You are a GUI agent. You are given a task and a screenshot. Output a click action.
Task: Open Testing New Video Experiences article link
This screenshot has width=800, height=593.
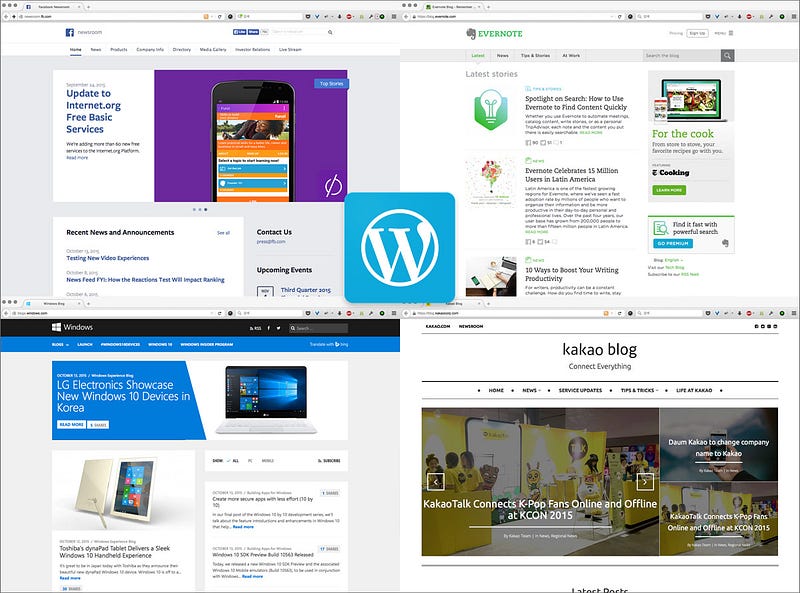(x=108, y=258)
